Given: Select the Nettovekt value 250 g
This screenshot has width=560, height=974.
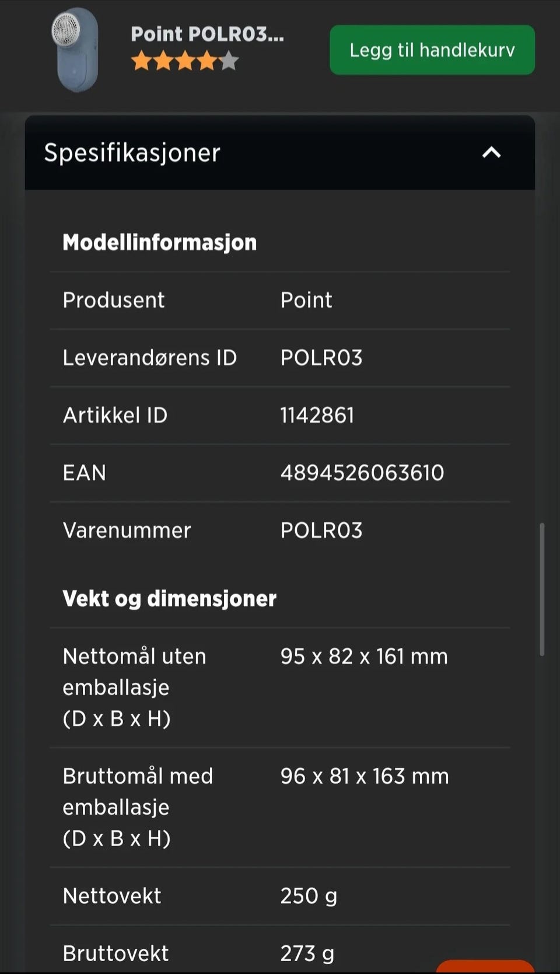Looking at the screenshot, I should [309, 896].
